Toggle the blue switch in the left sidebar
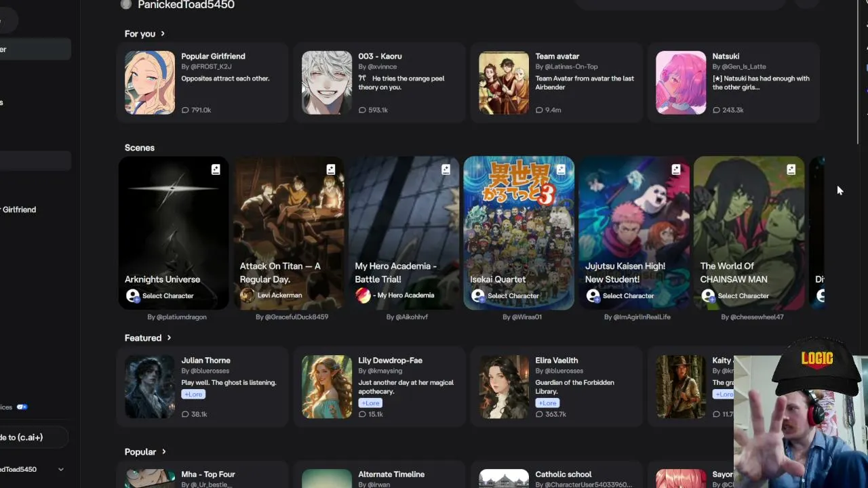The image size is (868, 488). point(22,407)
